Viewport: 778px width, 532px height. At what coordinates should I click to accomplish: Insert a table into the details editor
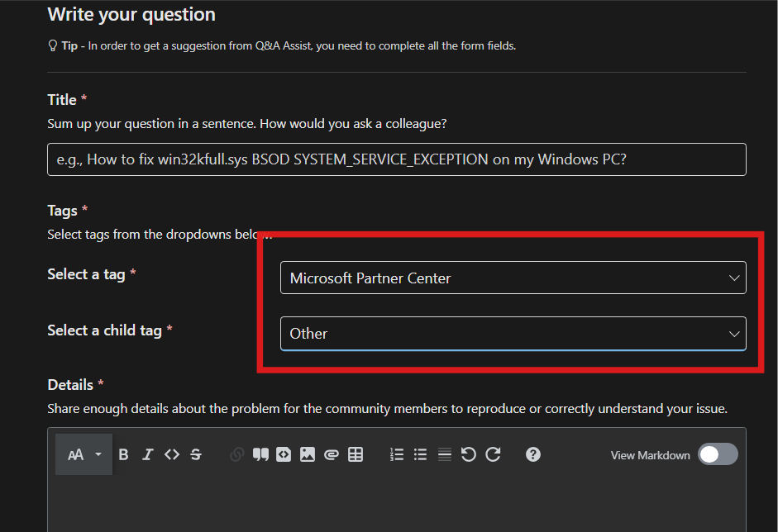click(x=356, y=454)
